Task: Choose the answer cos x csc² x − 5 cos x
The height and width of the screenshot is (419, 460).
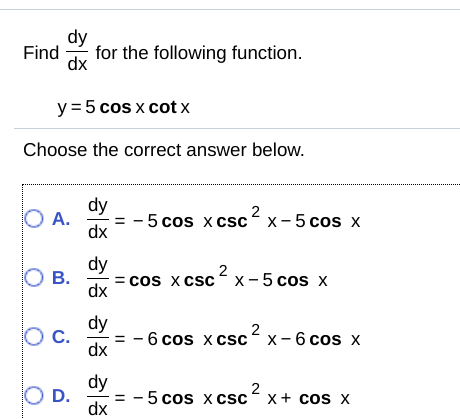Action: [221, 278]
